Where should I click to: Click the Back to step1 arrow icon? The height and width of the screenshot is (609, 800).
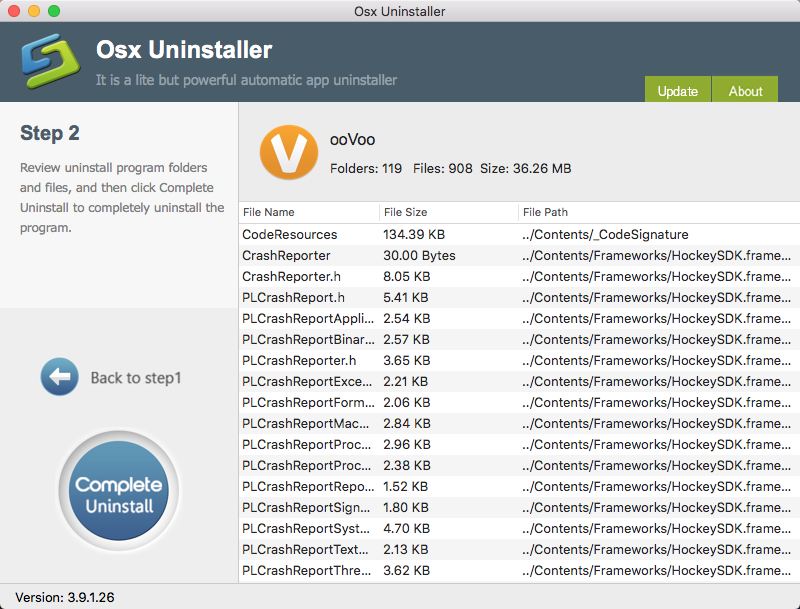60,377
